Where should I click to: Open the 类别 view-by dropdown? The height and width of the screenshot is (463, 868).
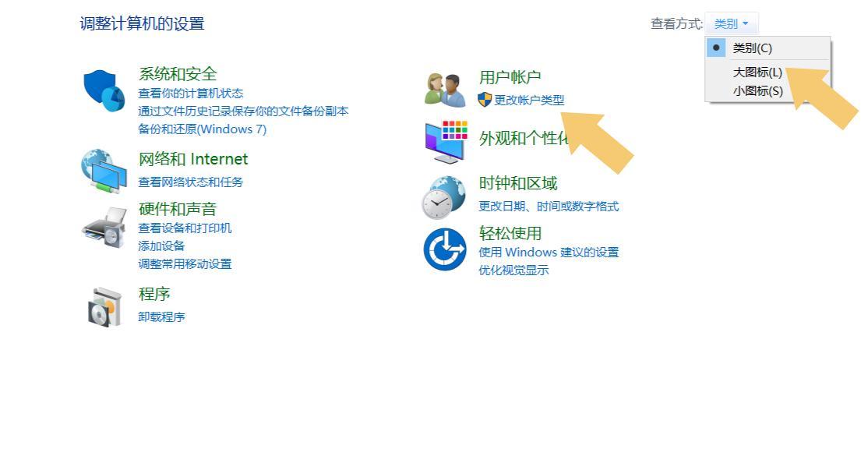(x=731, y=24)
